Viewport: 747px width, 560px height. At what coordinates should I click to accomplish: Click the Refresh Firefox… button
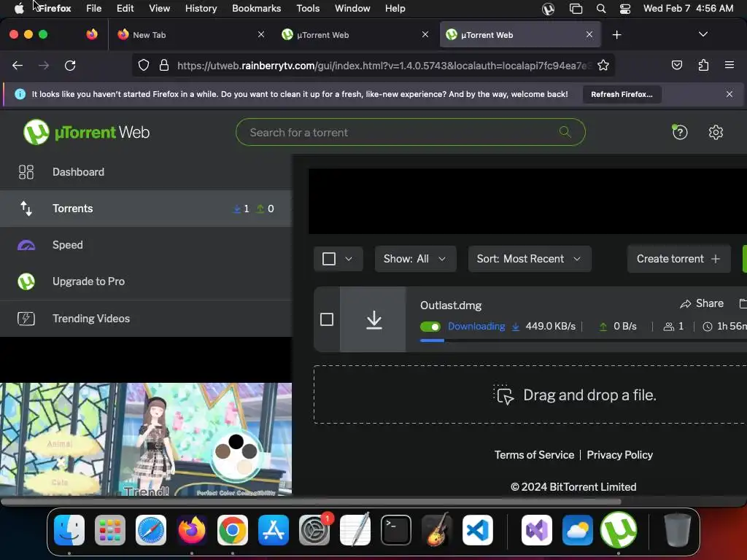622,94
